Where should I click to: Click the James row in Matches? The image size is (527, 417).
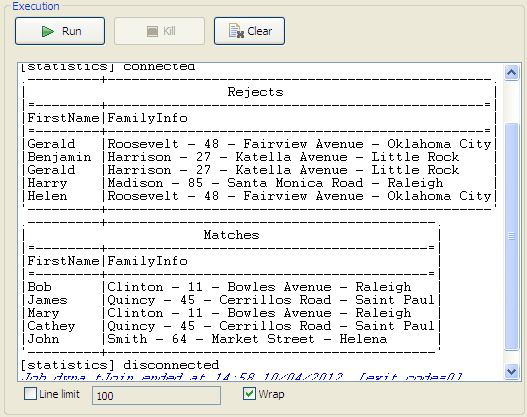pos(231,300)
